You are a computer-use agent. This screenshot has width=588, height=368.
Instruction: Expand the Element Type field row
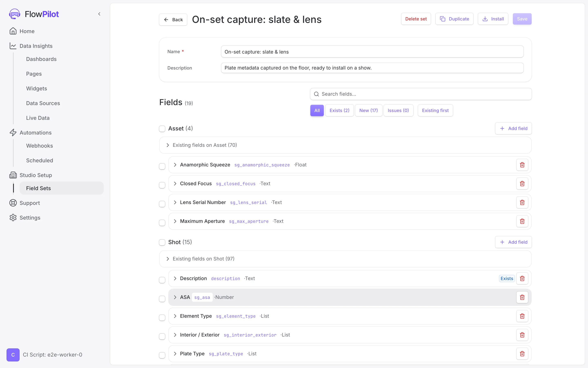pos(175,316)
